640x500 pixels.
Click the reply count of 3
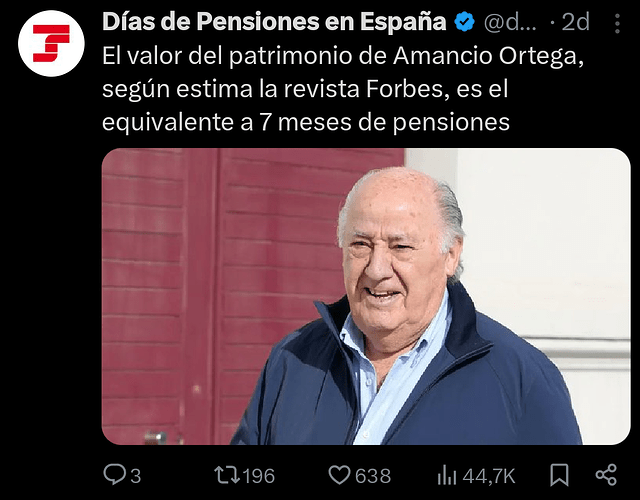click(x=136, y=476)
